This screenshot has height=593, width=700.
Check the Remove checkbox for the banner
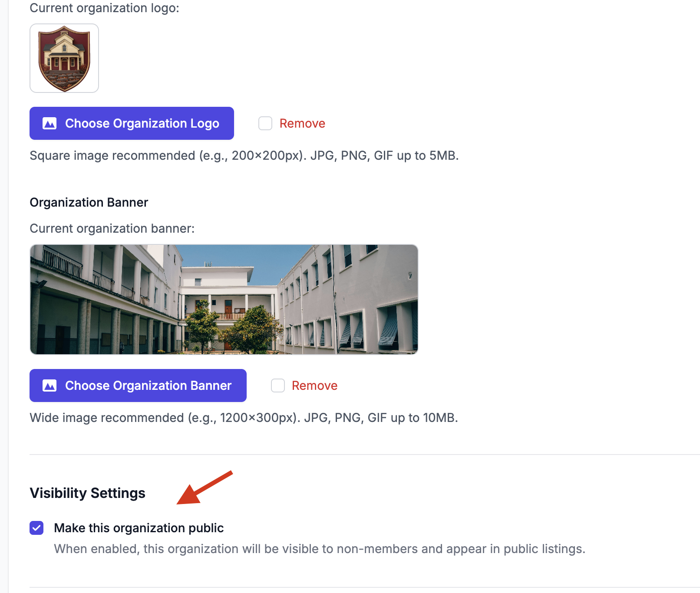point(278,385)
